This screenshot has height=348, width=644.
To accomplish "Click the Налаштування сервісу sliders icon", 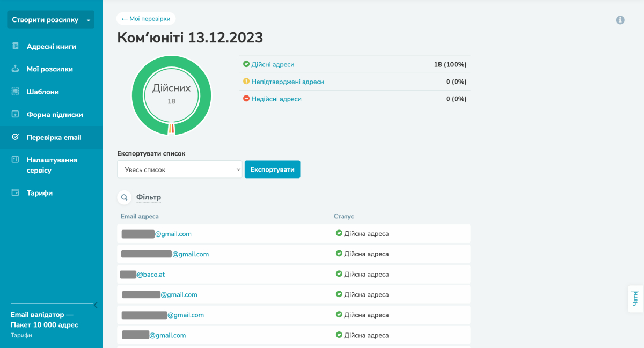I will pos(16,160).
